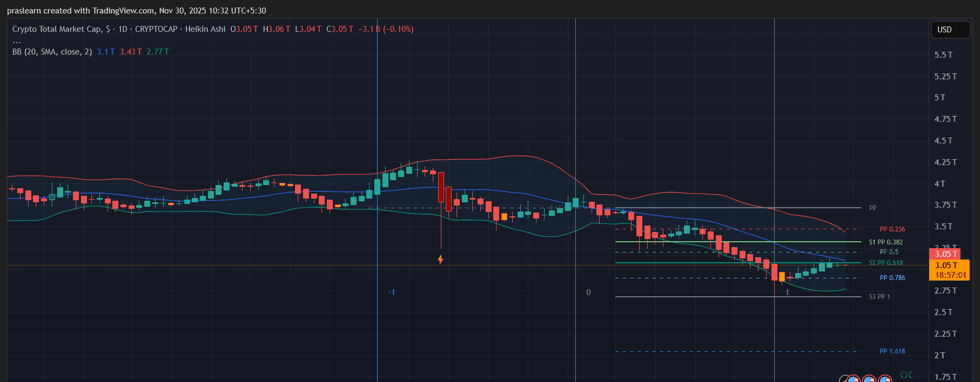The height and width of the screenshot is (382, 980).
Task: Click the change value −3.1 B (−0.10%)
Action: click(386, 29)
